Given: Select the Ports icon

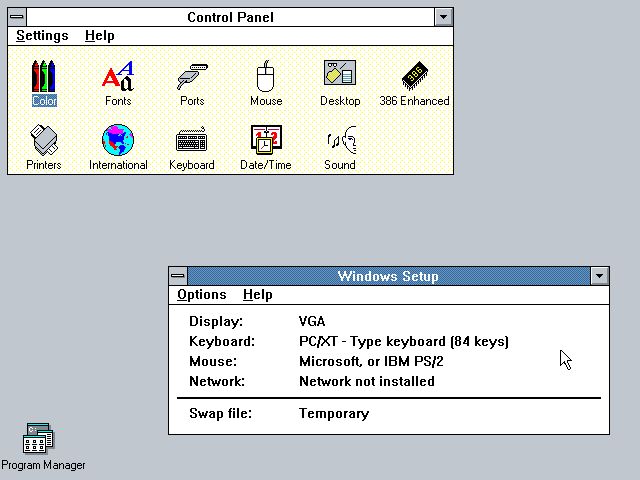Looking at the screenshot, I should [192, 76].
